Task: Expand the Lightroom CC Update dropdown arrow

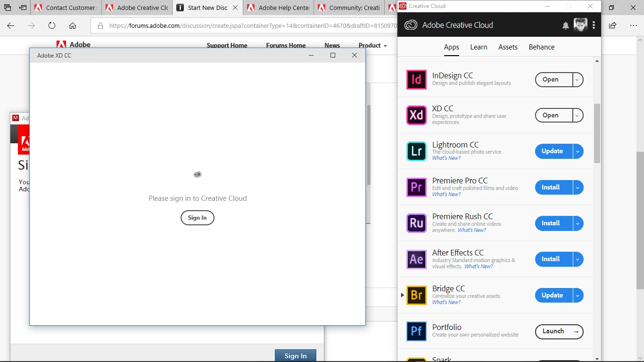Action: 578,151
